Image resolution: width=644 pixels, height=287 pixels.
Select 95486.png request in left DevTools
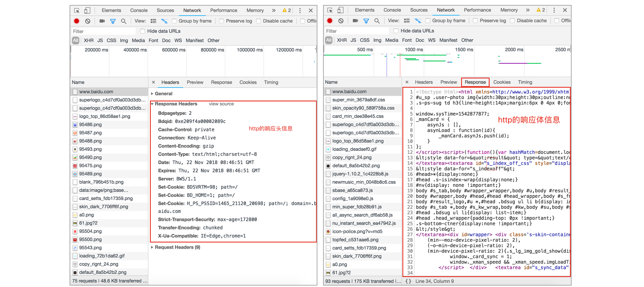pos(109,125)
